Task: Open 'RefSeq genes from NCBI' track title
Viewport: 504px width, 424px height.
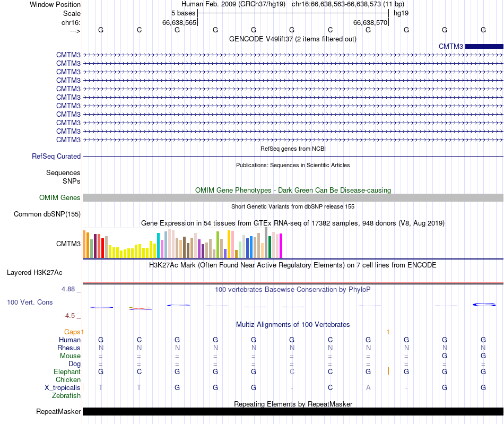Action: (x=293, y=149)
